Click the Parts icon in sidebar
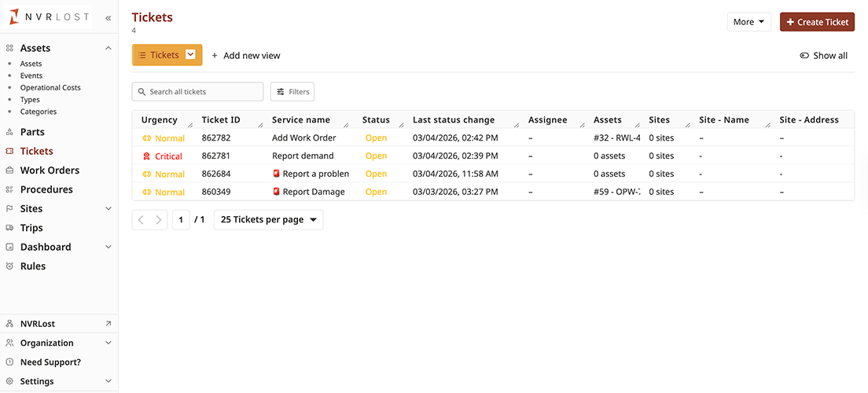868x393 pixels. point(9,132)
